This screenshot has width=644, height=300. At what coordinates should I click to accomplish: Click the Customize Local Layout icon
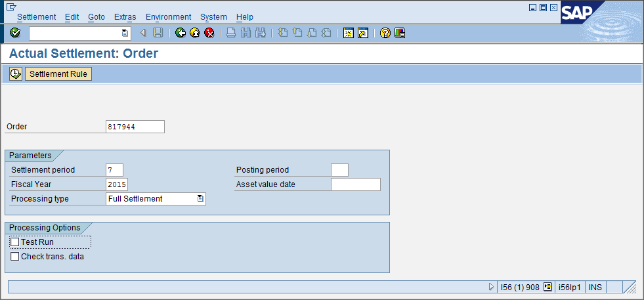click(400, 33)
